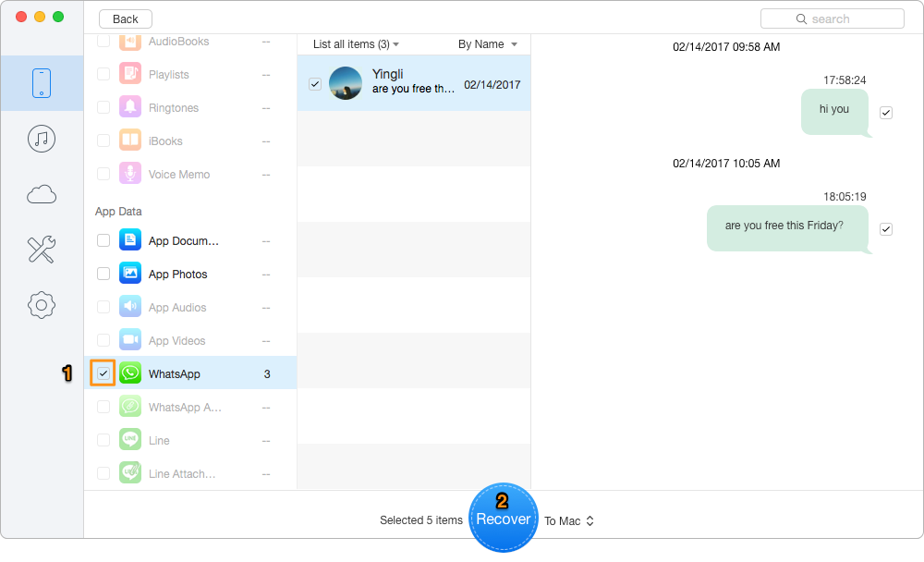Deselect the Yingli conversation checkbox
This screenshot has width=924, height=562.
[x=314, y=82]
